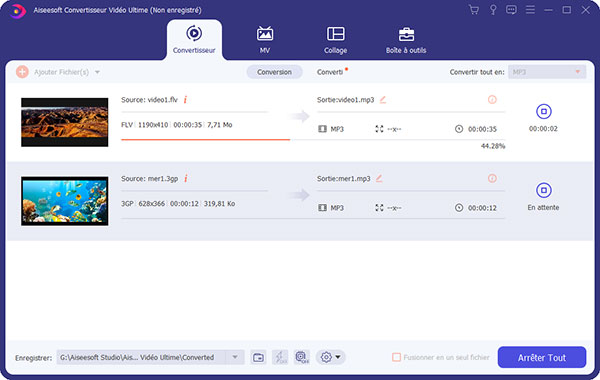
Task: Click the Aiseesoft app logo
Action: click(x=17, y=11)
